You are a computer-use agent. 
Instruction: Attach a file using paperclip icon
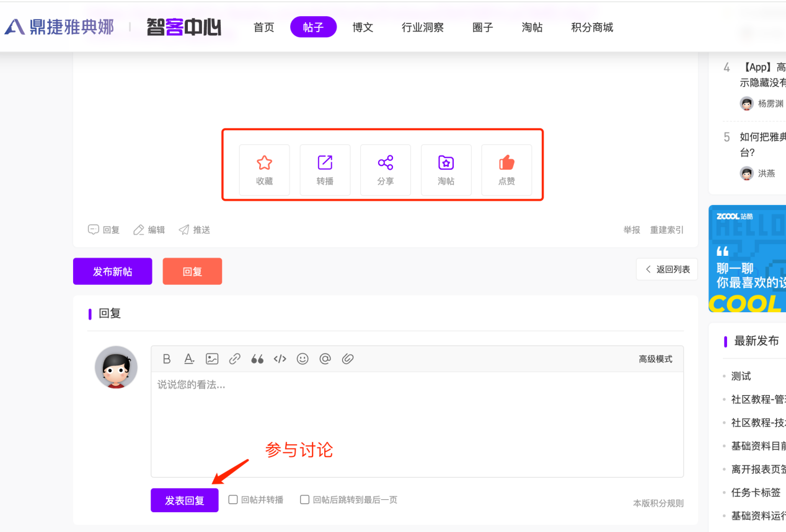348,359
